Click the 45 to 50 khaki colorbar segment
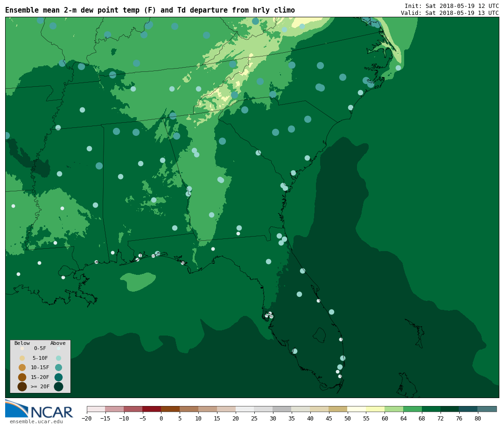Image resolution: width=504 pixels, height=427 pixels. click(338, 409)
